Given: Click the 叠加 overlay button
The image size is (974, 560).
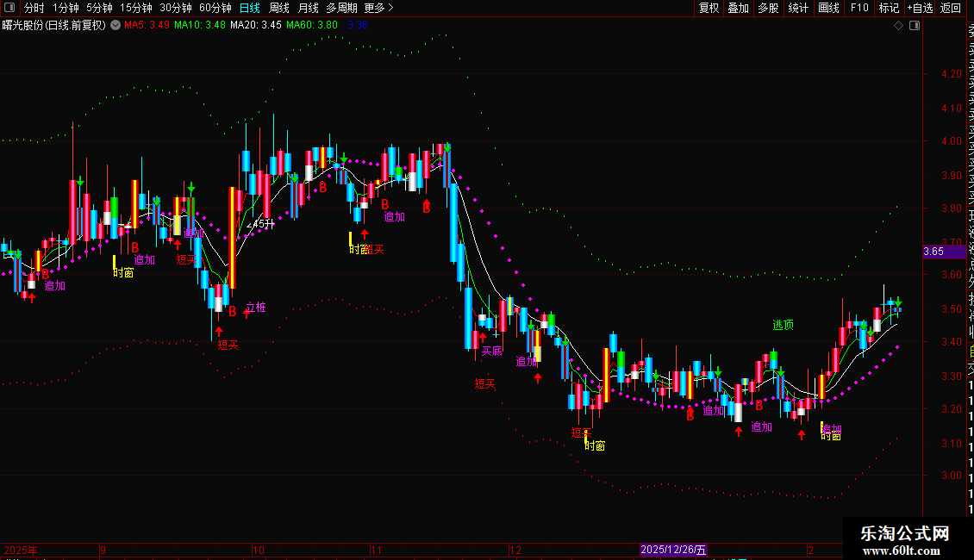Looking at the screenshot, I should 739,8.
